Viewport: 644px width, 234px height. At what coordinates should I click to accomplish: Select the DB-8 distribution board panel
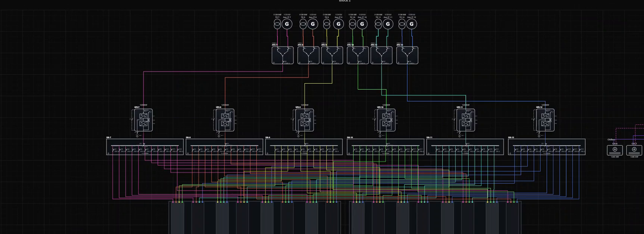pyautogui.click(x=224, y=147)
